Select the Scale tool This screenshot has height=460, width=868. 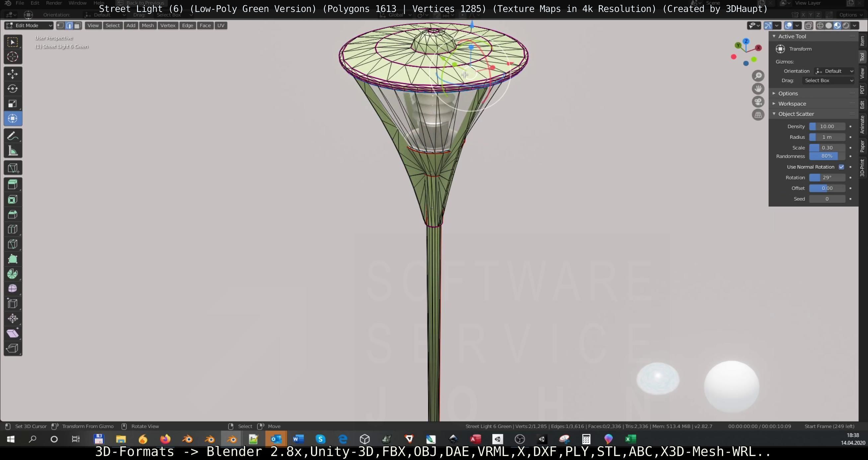[13, 103]
